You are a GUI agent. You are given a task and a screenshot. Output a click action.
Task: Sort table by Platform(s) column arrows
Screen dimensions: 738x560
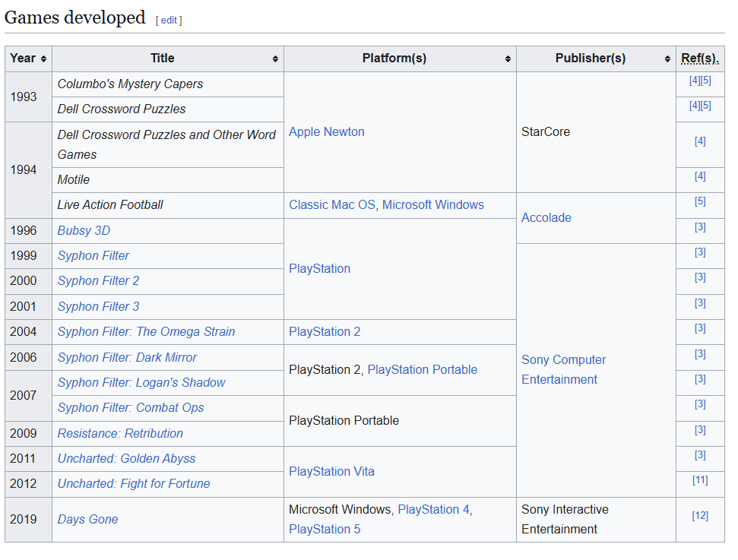[508, 59]
